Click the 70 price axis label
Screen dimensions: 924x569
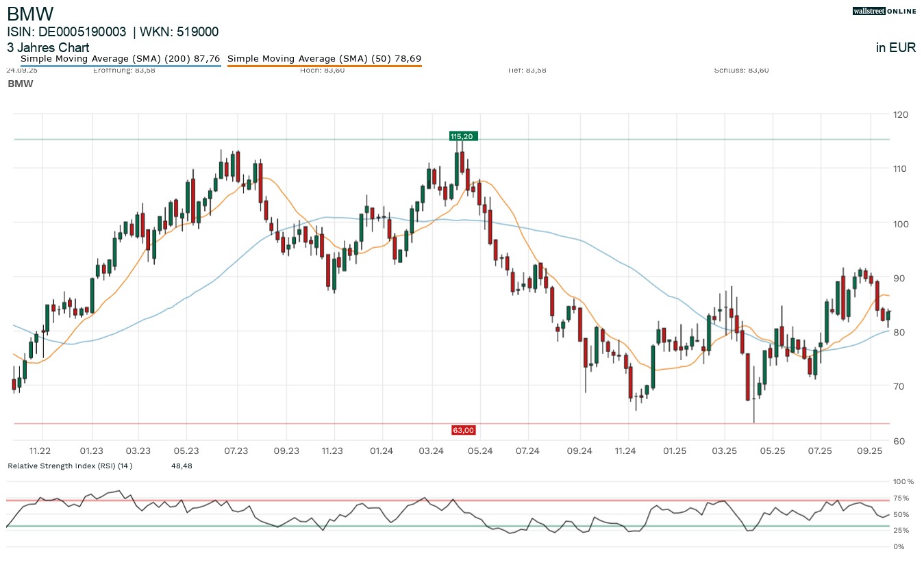[x=899, y=386]
